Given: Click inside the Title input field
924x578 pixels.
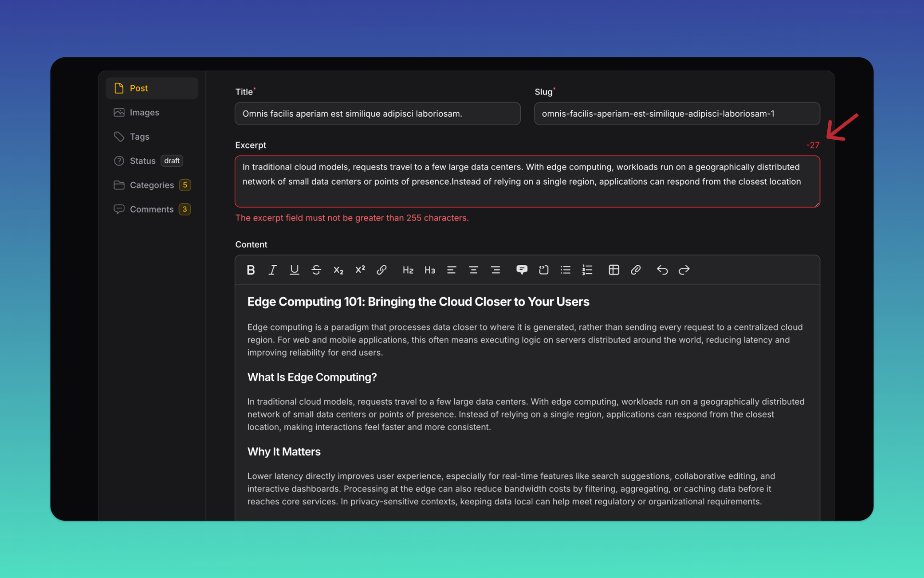Looking at the screenshot, I should tap(377, 114).
